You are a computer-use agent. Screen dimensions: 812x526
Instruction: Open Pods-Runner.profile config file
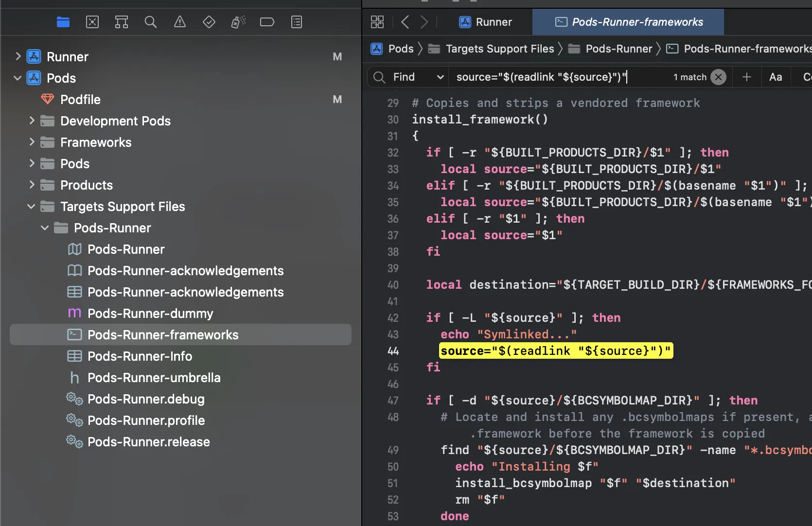[180, 420]
